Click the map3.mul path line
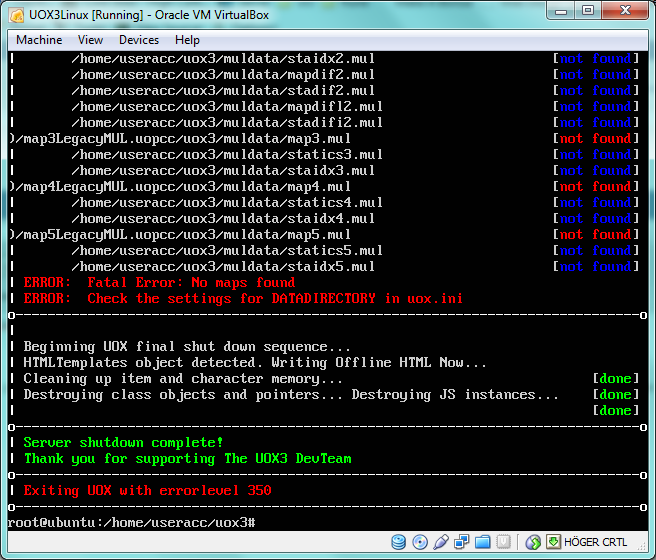The height and width of the screenshot is (560, 656). (179, 138)
